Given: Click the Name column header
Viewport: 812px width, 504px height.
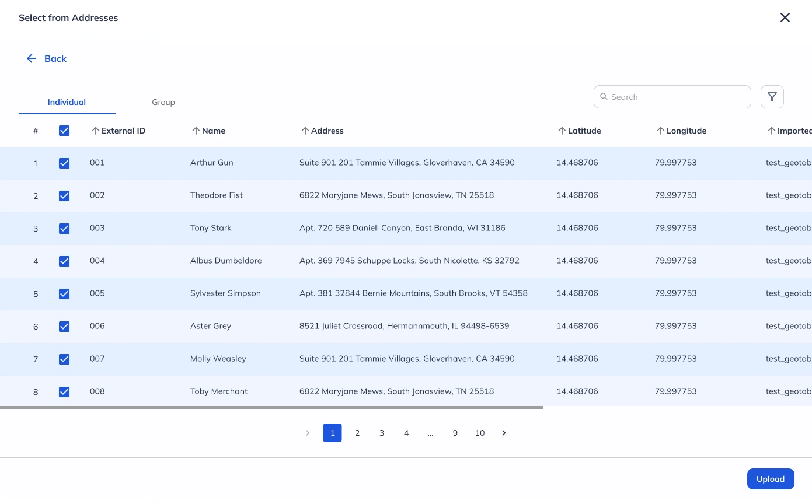Looking at the screenshot, I should 214,131.
